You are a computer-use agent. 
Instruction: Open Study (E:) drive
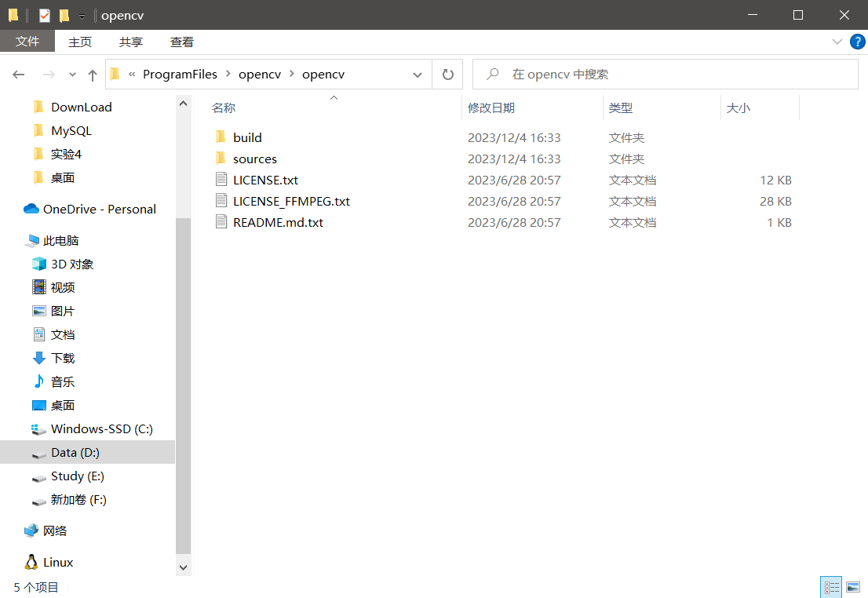click(78, 476)
